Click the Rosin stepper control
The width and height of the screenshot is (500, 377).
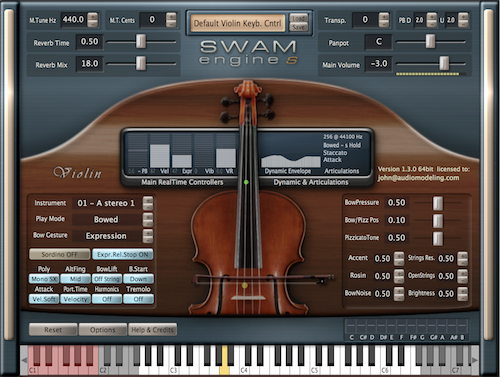coord(399,276)
